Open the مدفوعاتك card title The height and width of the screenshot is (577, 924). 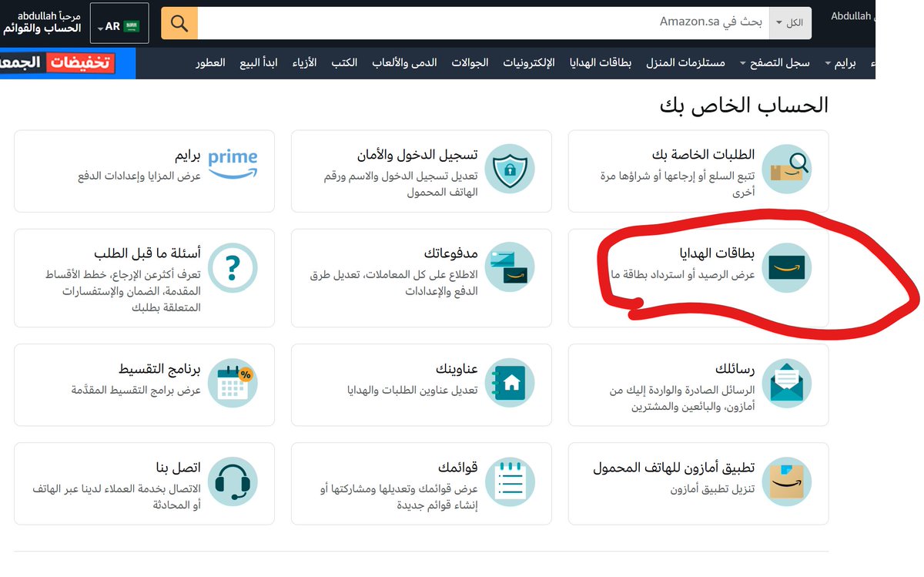[x=451, y=254]
